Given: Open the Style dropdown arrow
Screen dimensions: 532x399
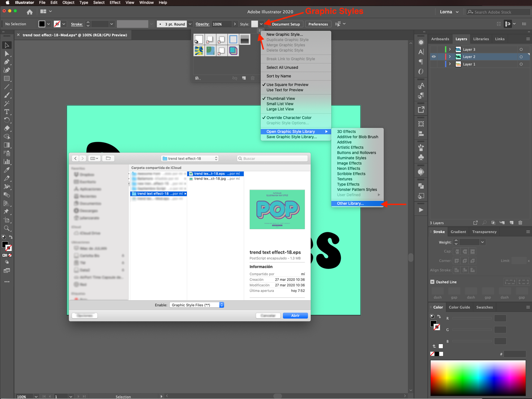Looking at the screenshot, I should click(261, 24).
